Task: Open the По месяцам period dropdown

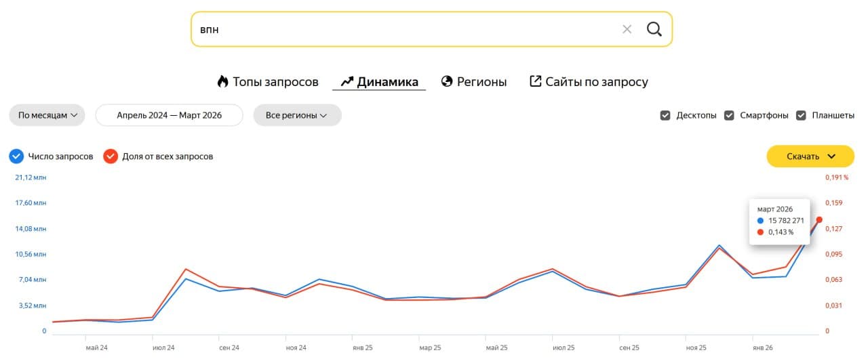Action: [x=47, y=115]
